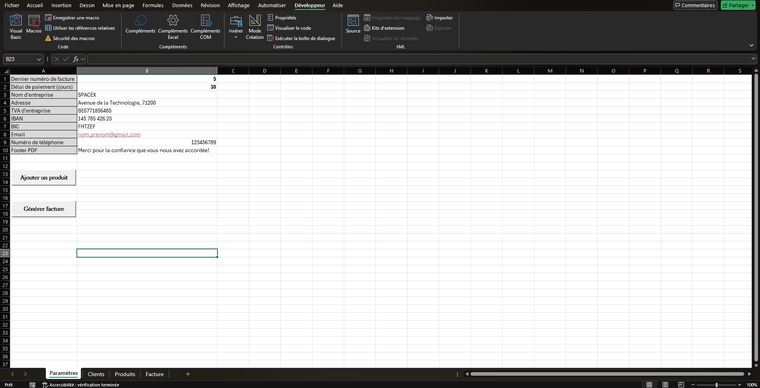760x388 pixels.
Task: Click the macro recording status bar icon
Action: 32,385
